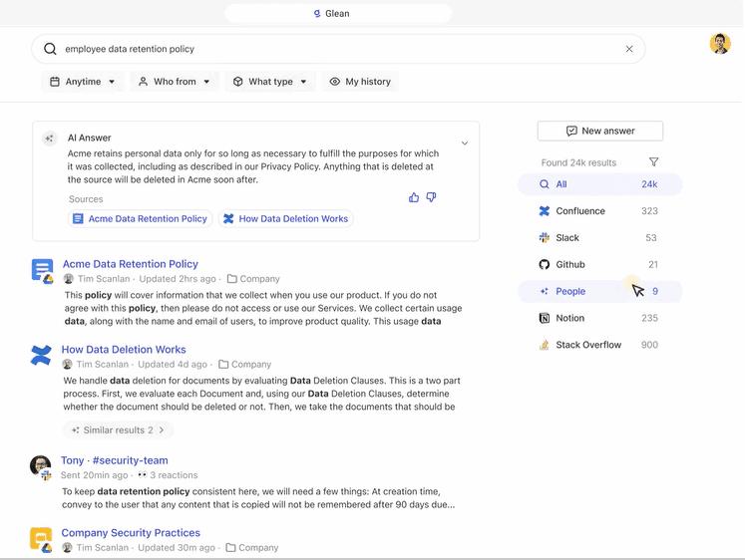Click the thumbs up icon on AI Answer
This screenshot has height=560, width=745.
point(414,197)
